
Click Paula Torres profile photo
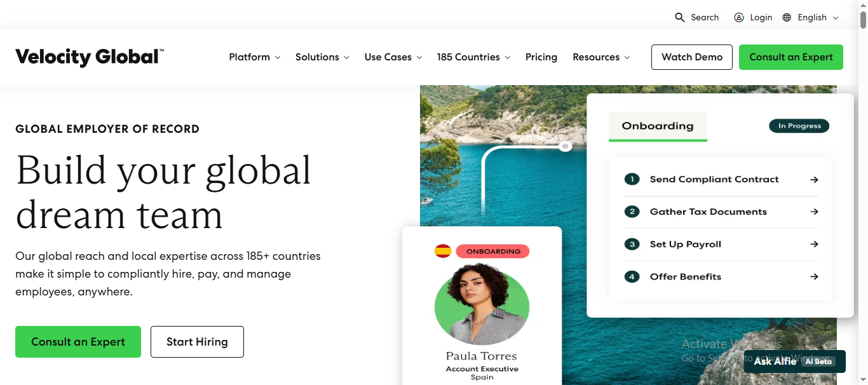(x=482, y=304)
